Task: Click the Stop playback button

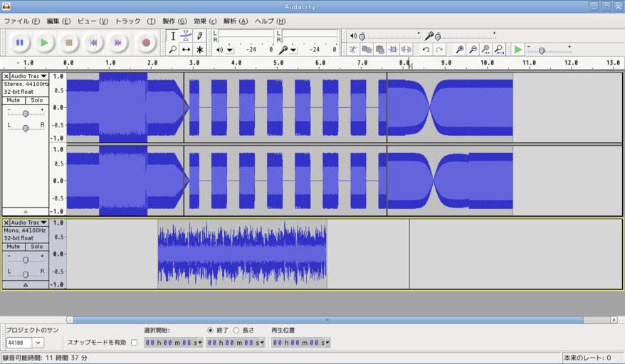Action: pyautogui.click(x=68, y=43)
